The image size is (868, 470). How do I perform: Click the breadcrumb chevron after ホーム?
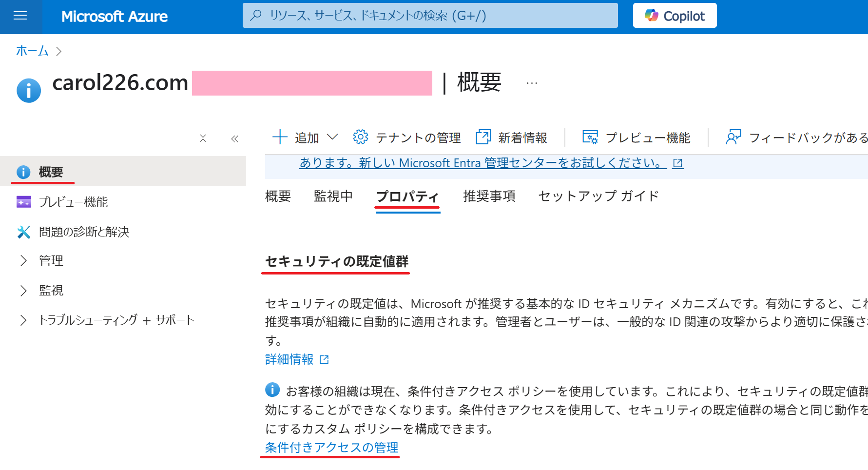tap(59, 51)
